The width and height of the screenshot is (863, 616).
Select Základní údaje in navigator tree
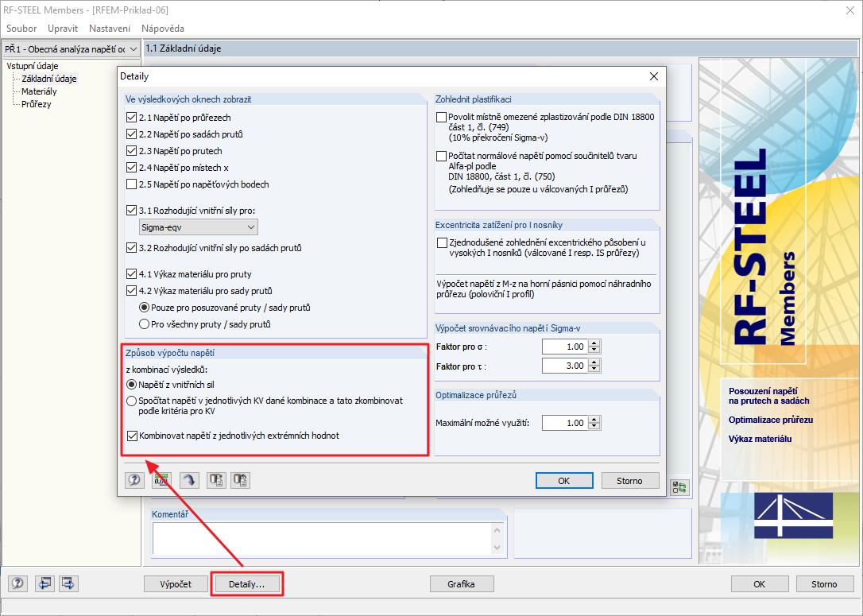[49, 79]
